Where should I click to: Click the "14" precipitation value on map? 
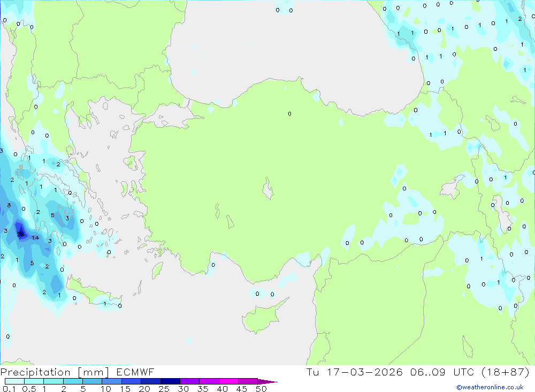coord(35,238)
